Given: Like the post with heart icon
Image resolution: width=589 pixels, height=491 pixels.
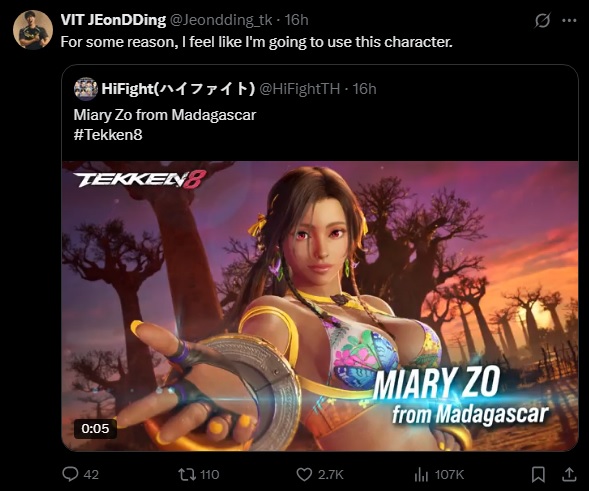Looking at the screenshot, I should tap(304, 474).
